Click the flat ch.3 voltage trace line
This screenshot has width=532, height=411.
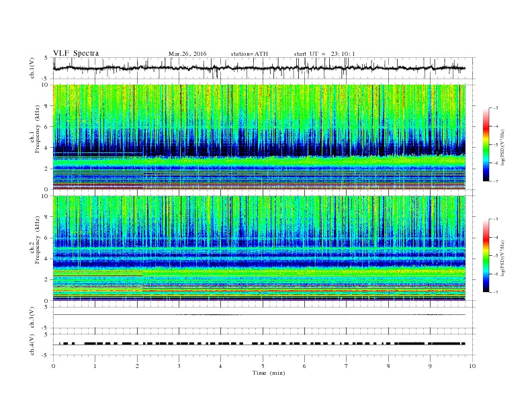[259, 315]
